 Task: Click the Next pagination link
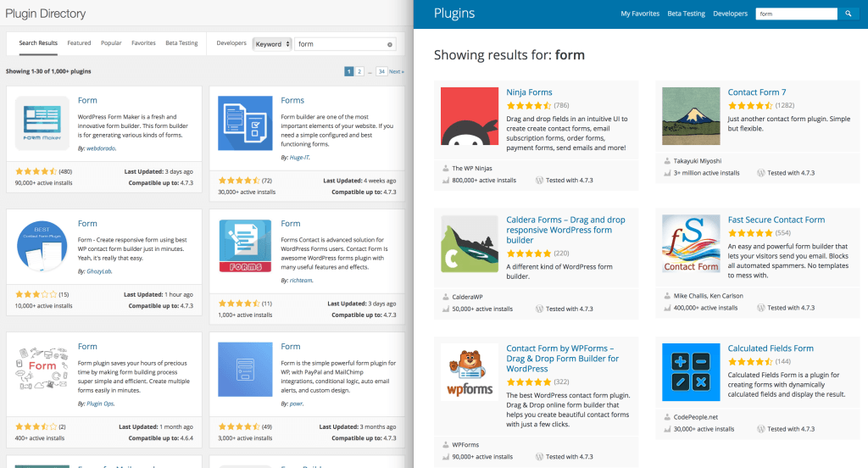coord(397,71)
